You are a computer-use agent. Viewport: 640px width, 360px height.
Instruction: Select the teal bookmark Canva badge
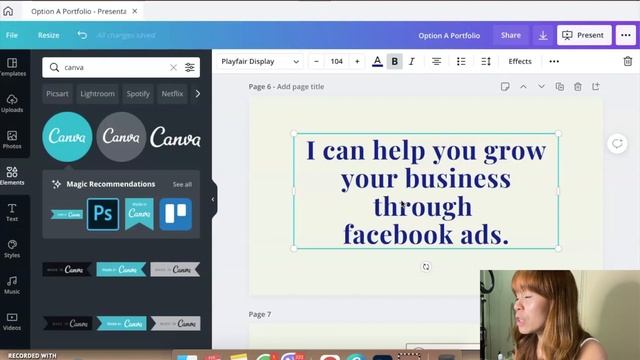point(139,214)
